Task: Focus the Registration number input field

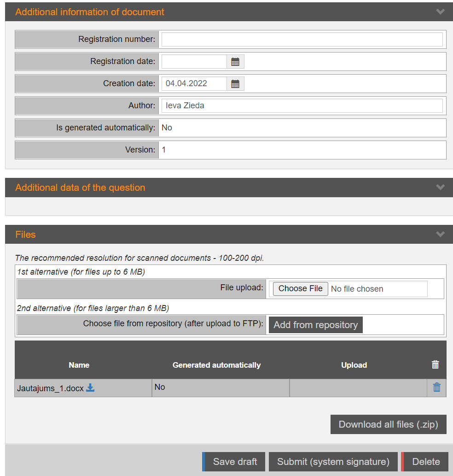Action: (x=302, y=40)
